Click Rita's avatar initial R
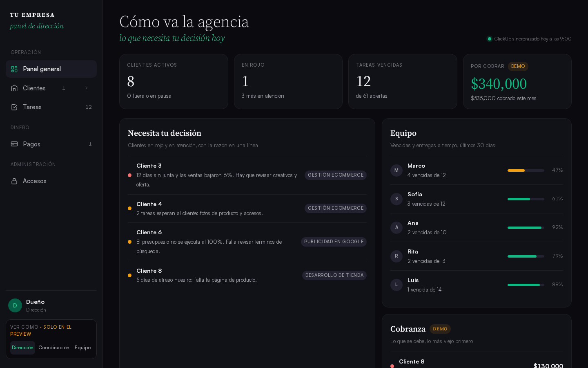 [396, 256]
